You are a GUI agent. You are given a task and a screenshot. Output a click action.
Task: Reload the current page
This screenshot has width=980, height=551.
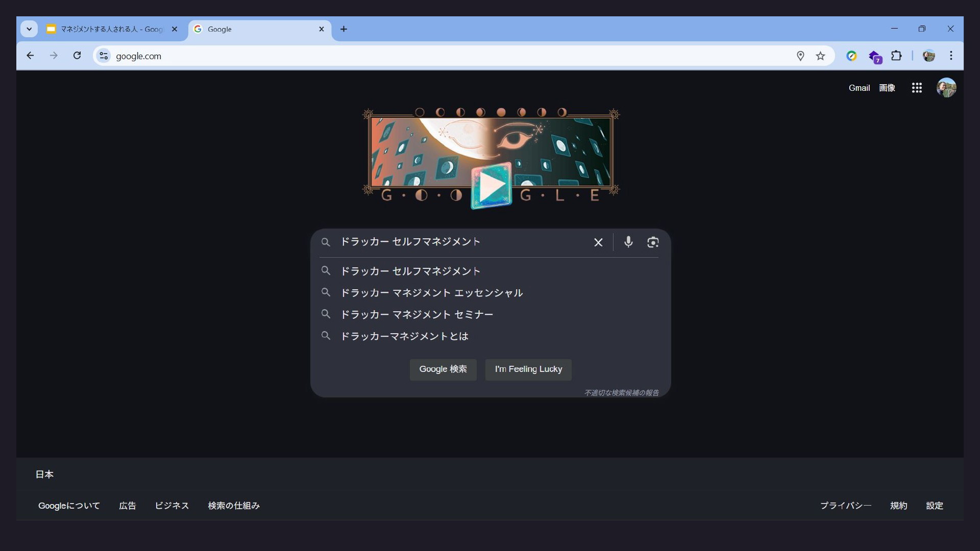click(77, 56)
